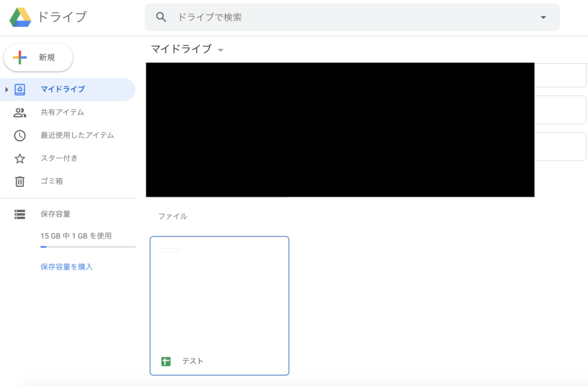Focus the ドライブで検索 search field
This screenshot has width=588, height=386.
[x=345, y=17]
